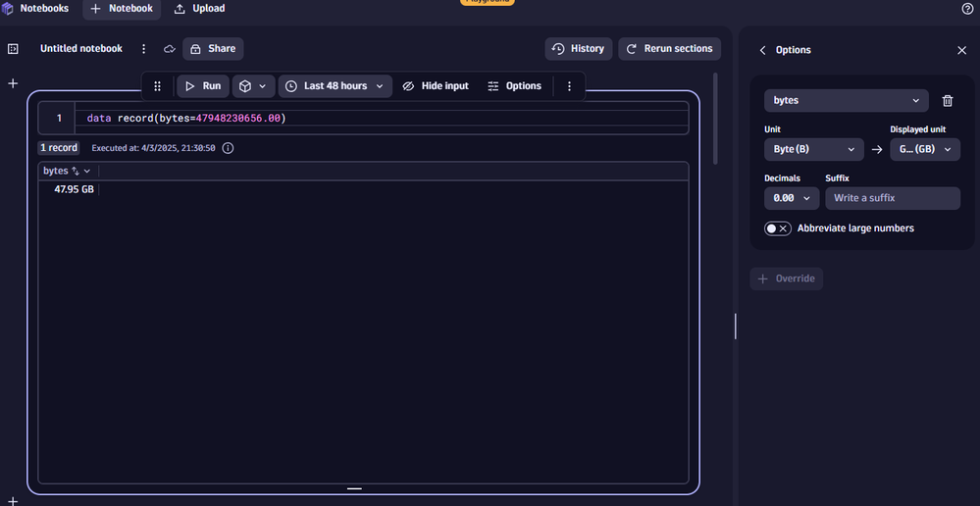The width and height of the screenshot is (980, 506).
Task: Click the Upload menu item
Action: tap(199, 9)
